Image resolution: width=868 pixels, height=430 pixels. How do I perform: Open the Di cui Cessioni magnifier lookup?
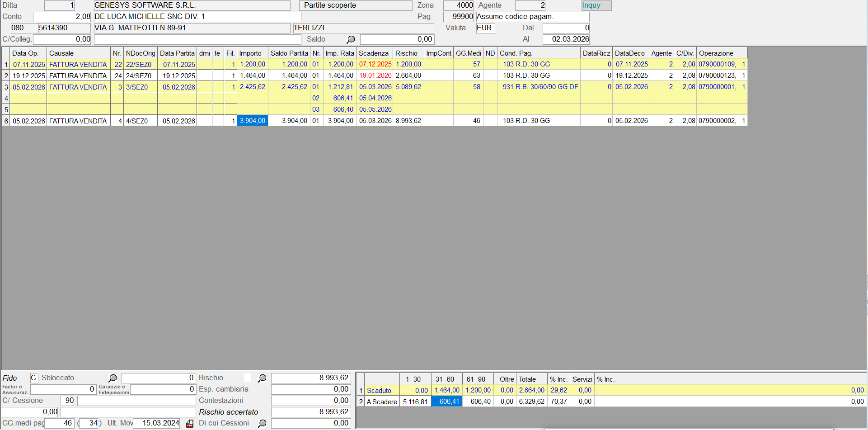(x=262, y=423)
